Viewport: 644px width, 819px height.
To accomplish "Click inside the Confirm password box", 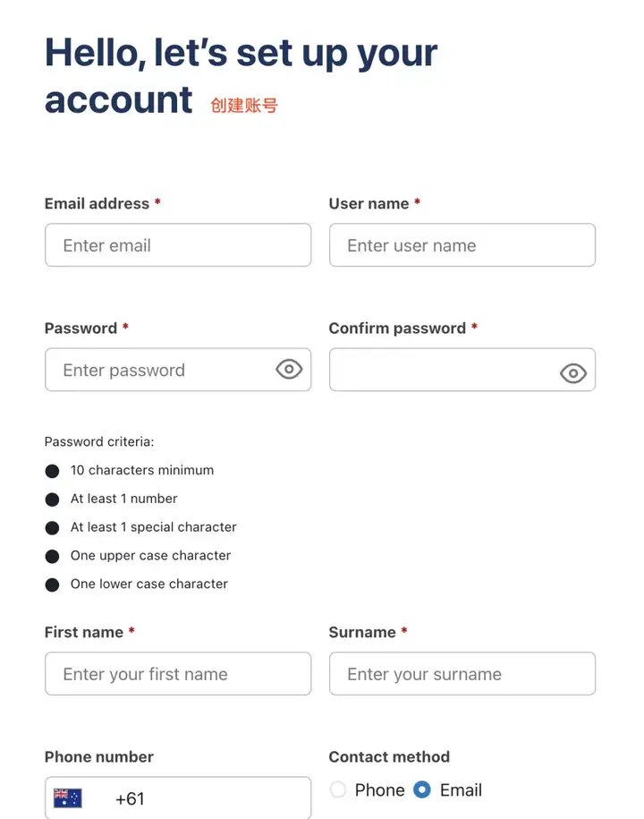I will pyautogui.click(x=462, y=370).
